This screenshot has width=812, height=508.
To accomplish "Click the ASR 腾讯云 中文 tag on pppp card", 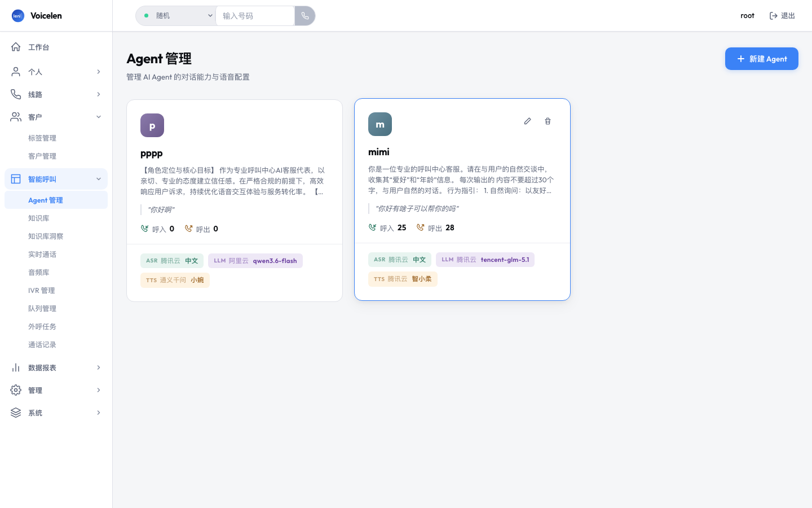I will pyautogui.click(x=172, y=261).
